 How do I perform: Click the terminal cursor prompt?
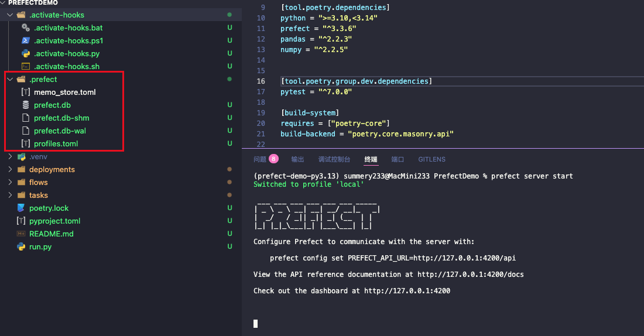[255, 324]
